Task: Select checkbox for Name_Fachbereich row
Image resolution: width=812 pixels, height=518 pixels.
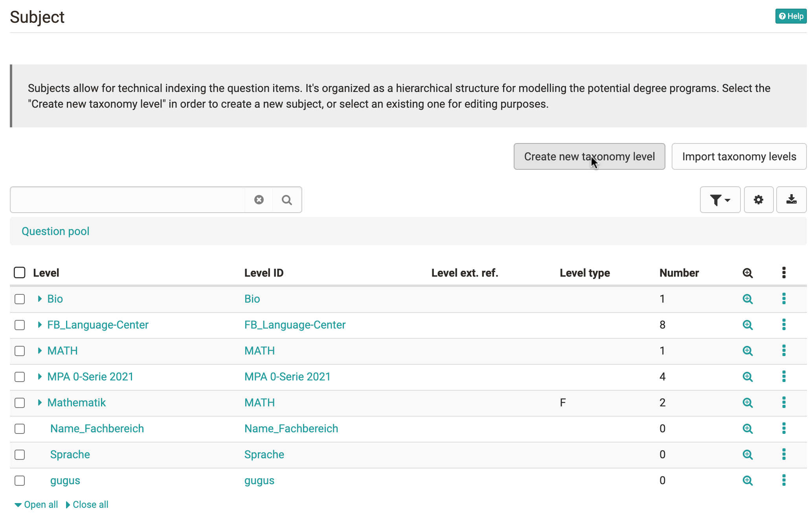Action: point(20,429)
